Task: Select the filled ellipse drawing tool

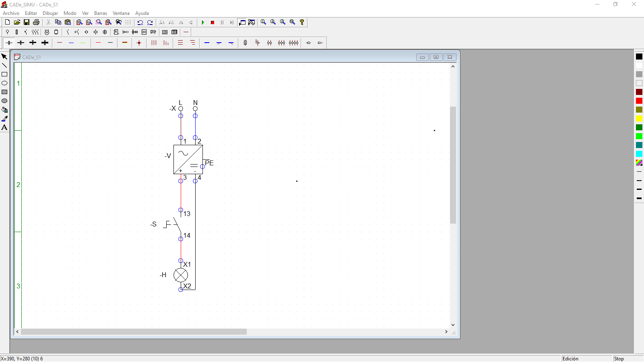Action: click(x=4, y=101)
